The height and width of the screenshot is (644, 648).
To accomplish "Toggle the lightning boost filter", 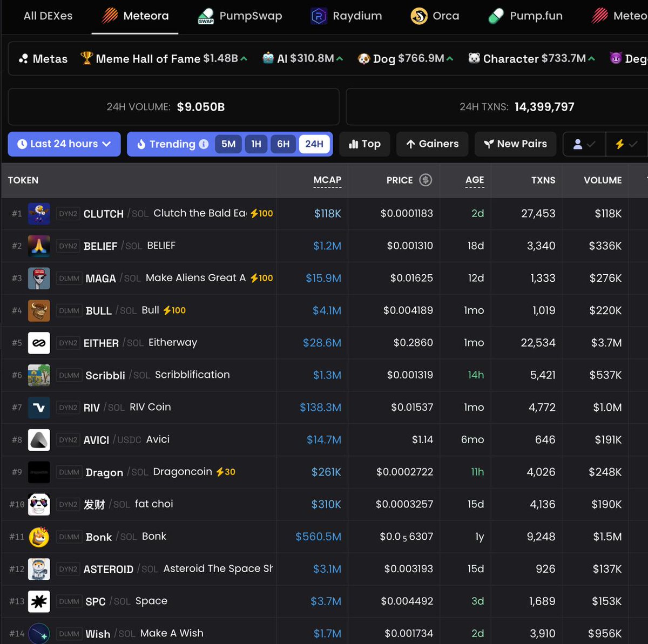I will pos(626,144).
